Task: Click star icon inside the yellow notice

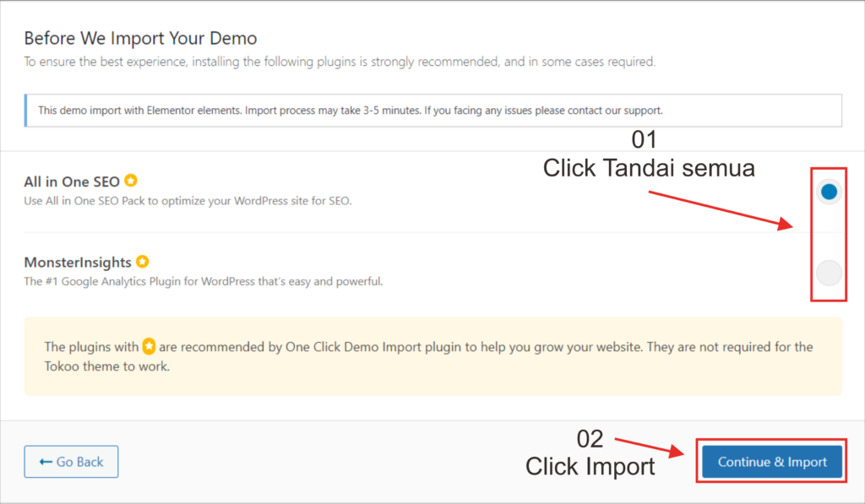Action: click(x=149, y=347)
